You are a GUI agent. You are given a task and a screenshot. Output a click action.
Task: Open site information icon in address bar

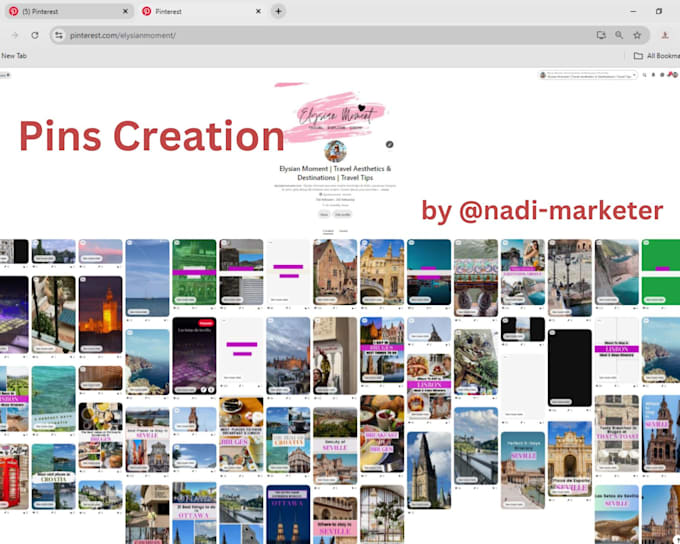[59, 36]
